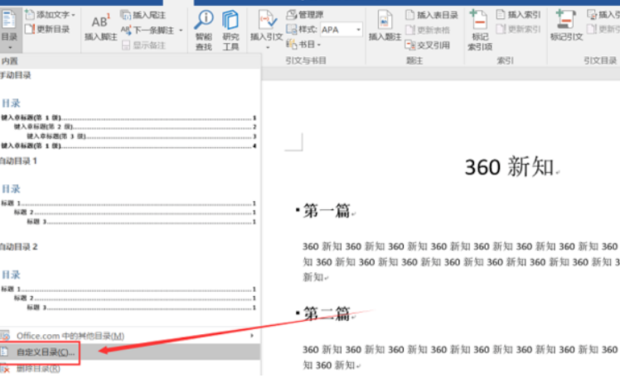Image resolution: width=620 pixels, height=378 pixels.
Task: Open the 样式 APA style combo box
Action: point(341,30)
